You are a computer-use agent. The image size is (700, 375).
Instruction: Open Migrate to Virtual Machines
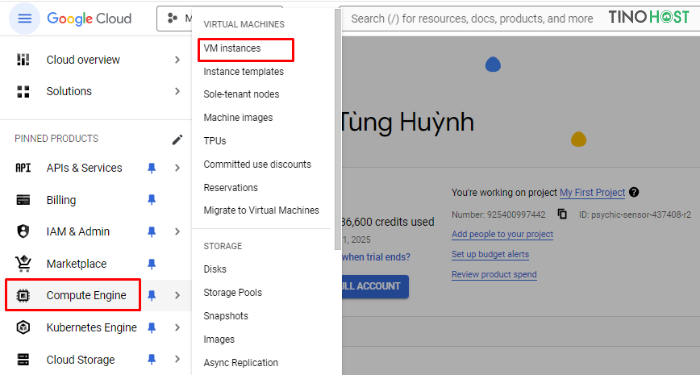tap(262, 210)
